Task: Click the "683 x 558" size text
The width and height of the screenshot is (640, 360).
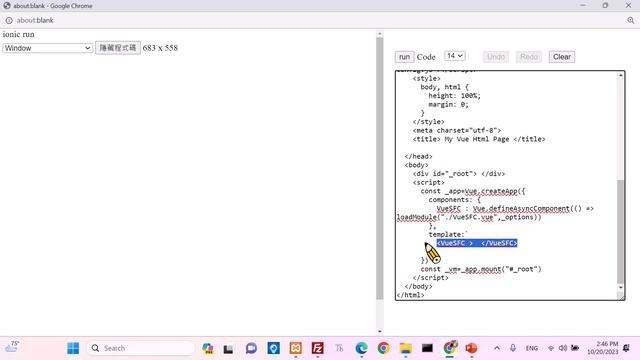Action: tap(160, 48)
